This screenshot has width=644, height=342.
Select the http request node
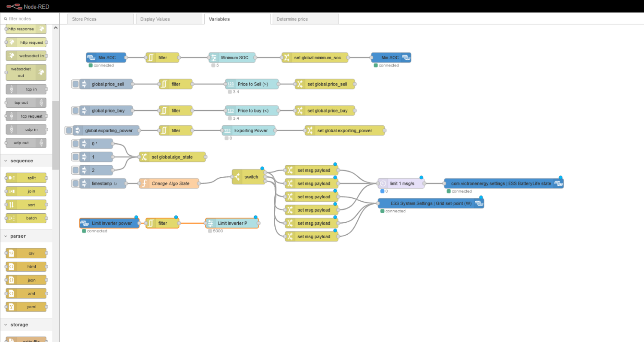pos(26,42)
